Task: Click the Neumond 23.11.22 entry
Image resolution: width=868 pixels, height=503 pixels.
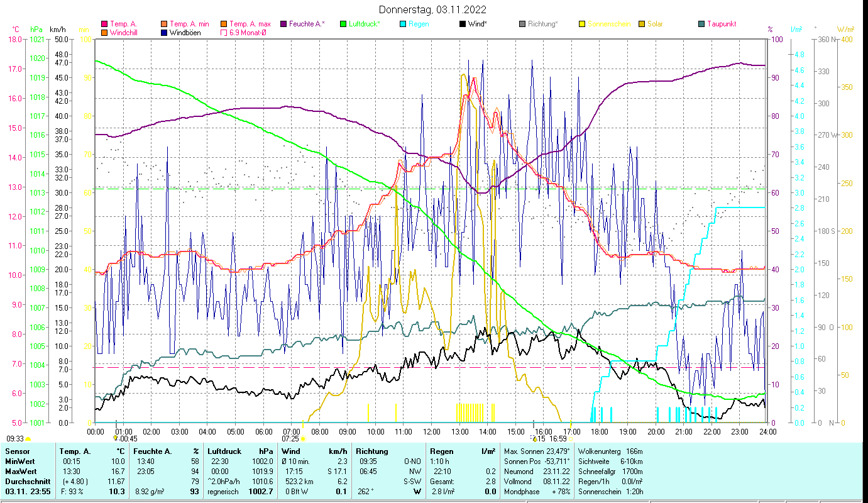Action: coord(537,471)
